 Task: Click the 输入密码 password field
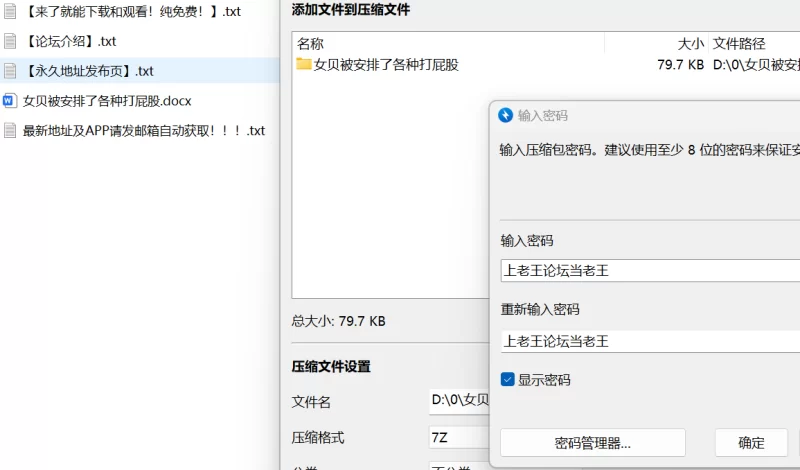point(650,270)
